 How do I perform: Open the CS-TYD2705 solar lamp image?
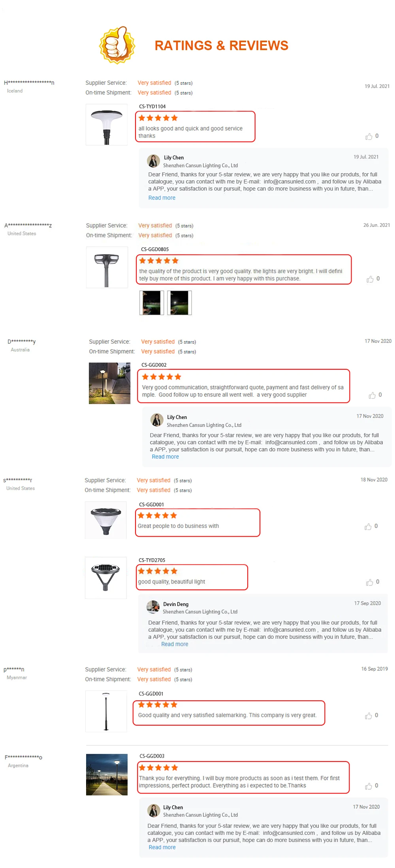[x=106, y=578]
